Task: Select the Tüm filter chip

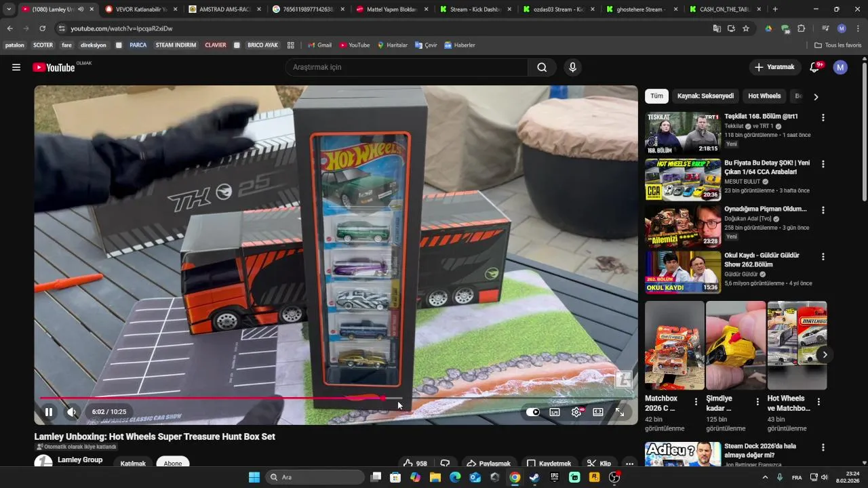Action: (656, 96)
